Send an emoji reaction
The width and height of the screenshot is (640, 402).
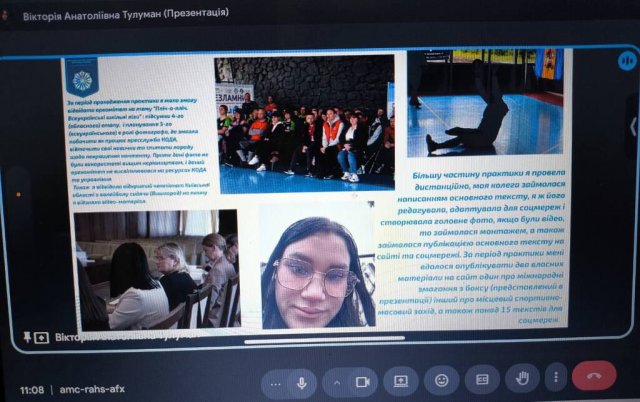coord(441,381)
